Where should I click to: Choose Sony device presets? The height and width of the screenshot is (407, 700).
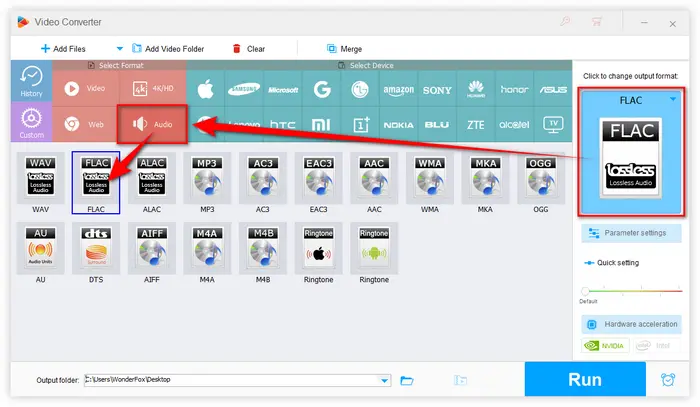tap(437, 89)
